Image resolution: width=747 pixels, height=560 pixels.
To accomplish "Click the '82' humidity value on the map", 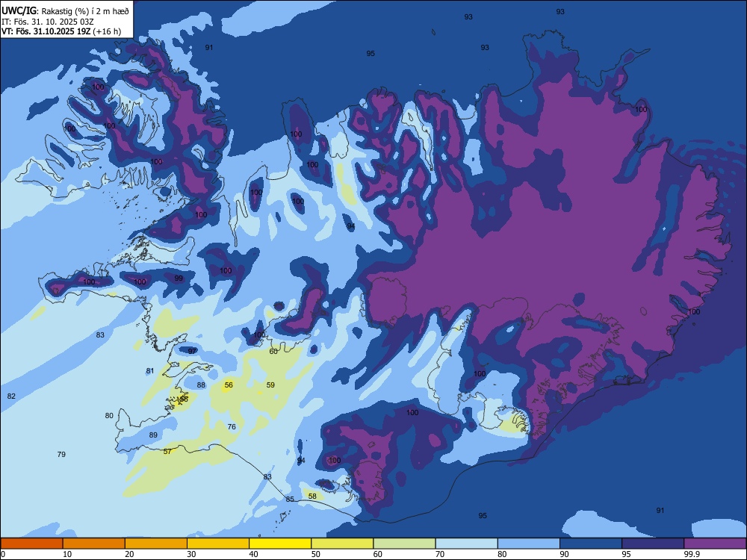I will (11, 396).
